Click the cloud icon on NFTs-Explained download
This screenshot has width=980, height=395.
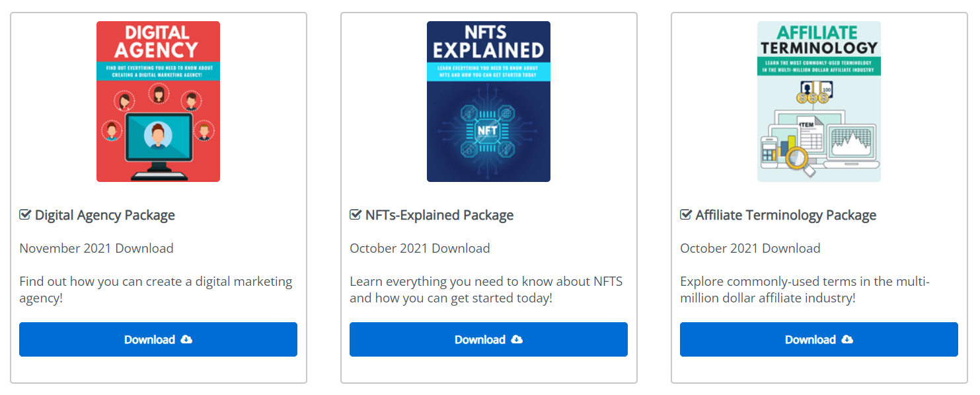point(517,339)
